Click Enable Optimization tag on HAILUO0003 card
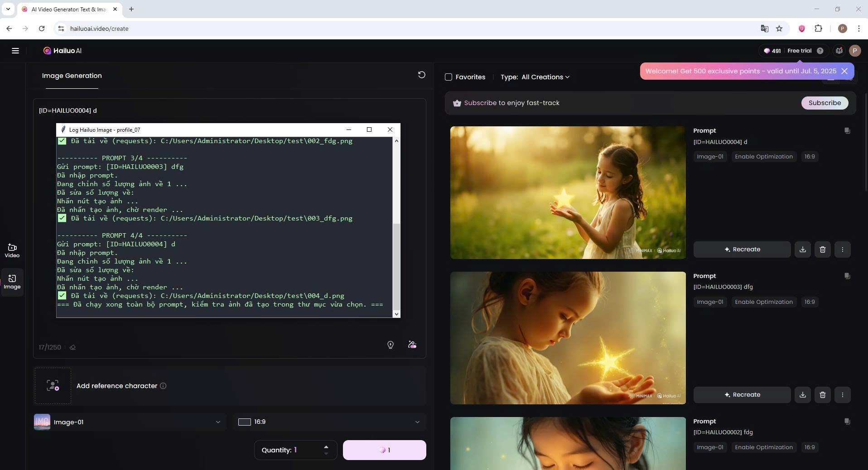The width and height of the screenshot is (868, 470). (763, 302)
